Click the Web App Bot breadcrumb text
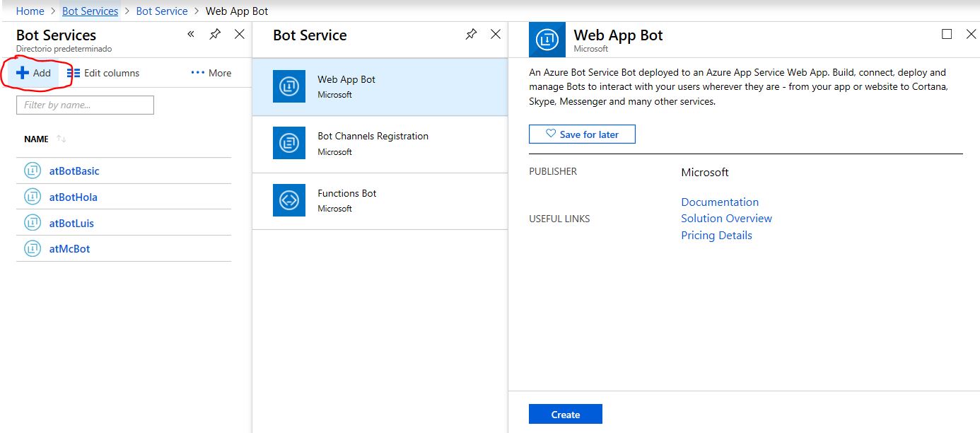The height and width of the screenshot is (433, 980). tap(237, 11)
